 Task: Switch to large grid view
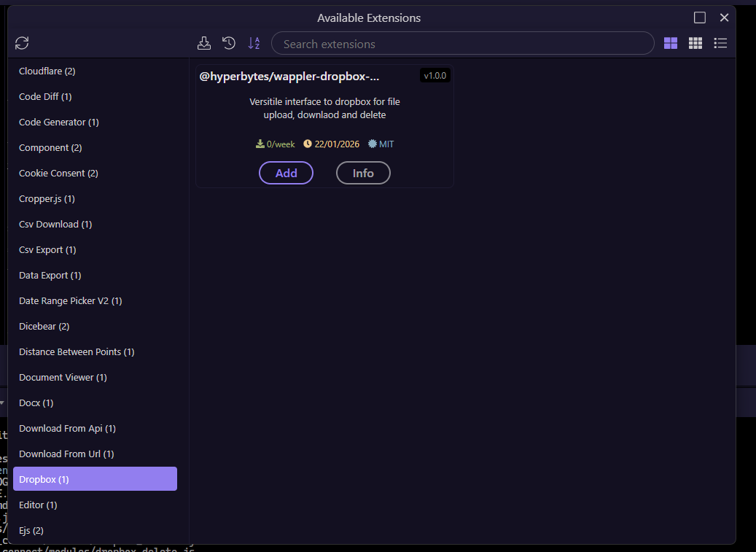click(x=671, y=44)
